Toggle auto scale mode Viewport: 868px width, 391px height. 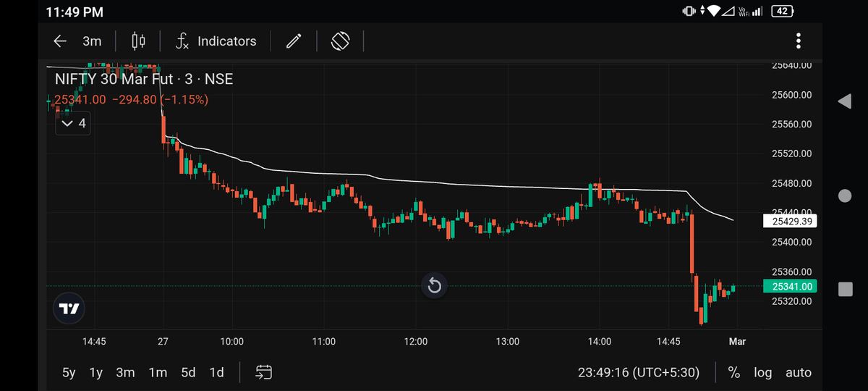(799, 373)
